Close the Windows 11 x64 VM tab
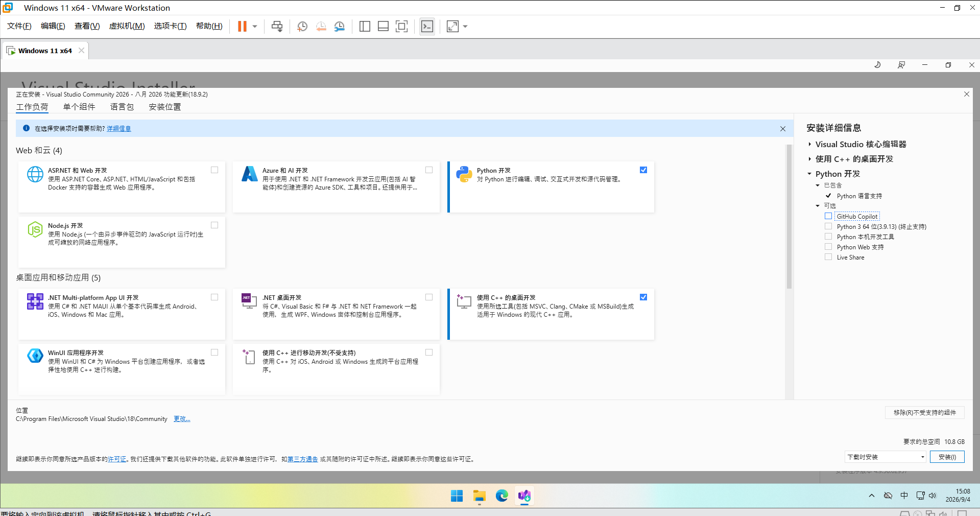 point(81,51)
